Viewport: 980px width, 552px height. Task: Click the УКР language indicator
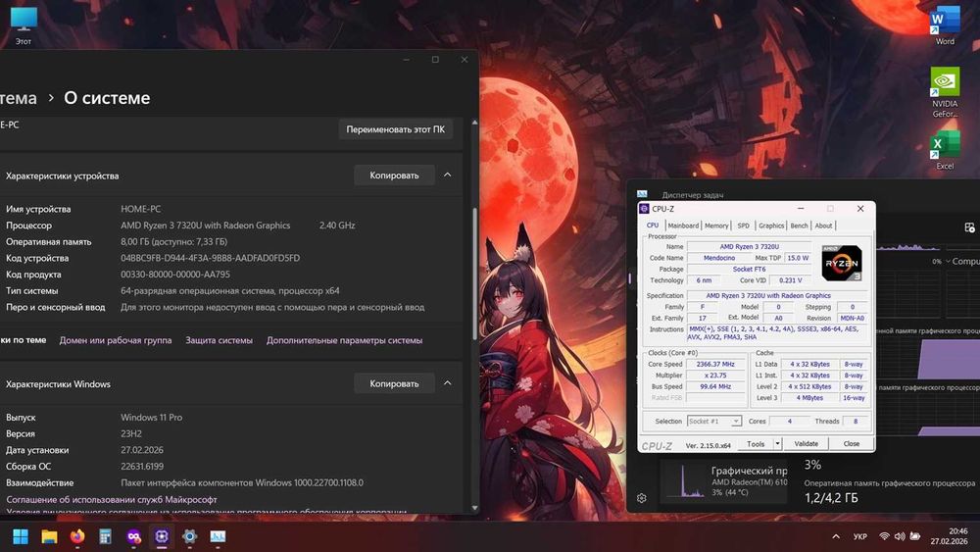[x=860, y=536]
